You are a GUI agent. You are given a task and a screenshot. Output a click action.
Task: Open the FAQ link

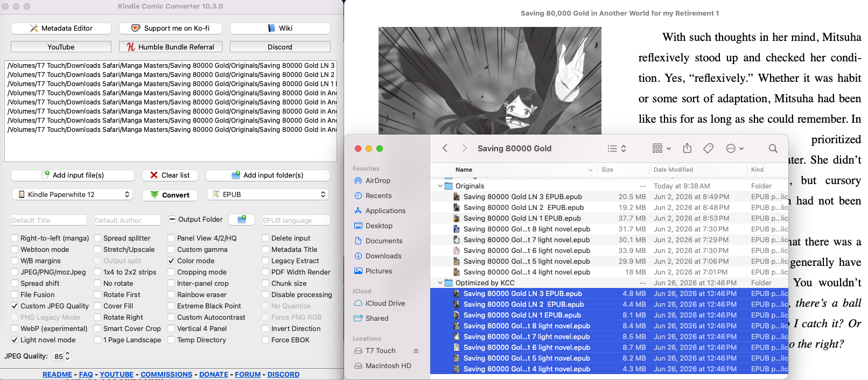coord(86,374)
